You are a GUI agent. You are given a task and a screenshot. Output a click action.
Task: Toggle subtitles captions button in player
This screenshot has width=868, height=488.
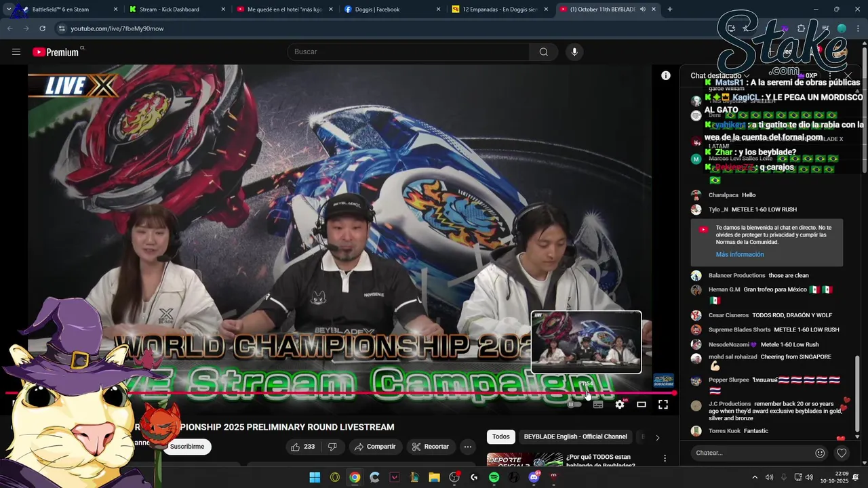tap(597, 405)
